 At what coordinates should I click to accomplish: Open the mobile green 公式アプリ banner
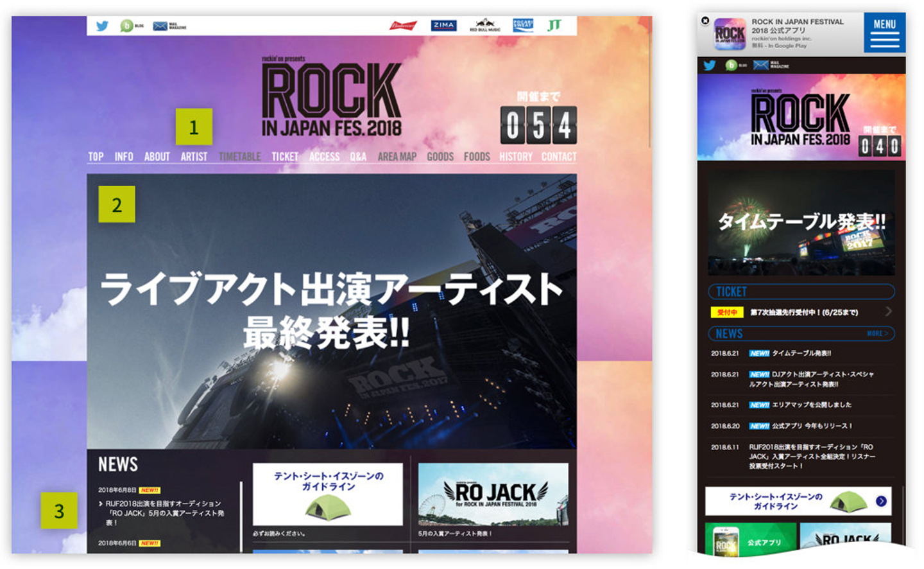pos(751,539)
